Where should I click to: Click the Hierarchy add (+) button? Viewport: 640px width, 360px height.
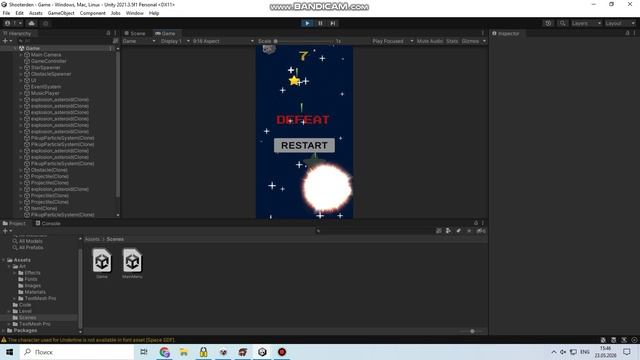pos(7,41)
